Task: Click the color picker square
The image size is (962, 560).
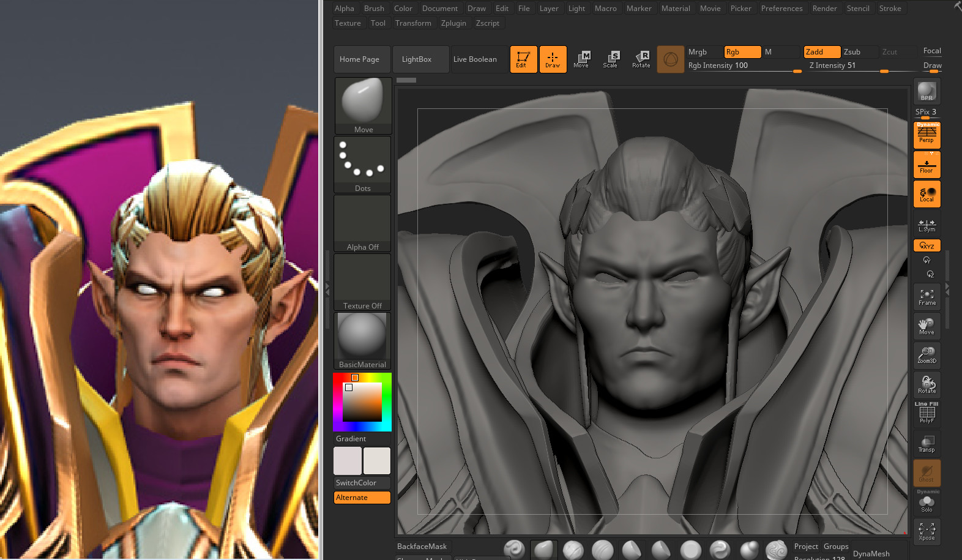Action: tap(362, 402)
